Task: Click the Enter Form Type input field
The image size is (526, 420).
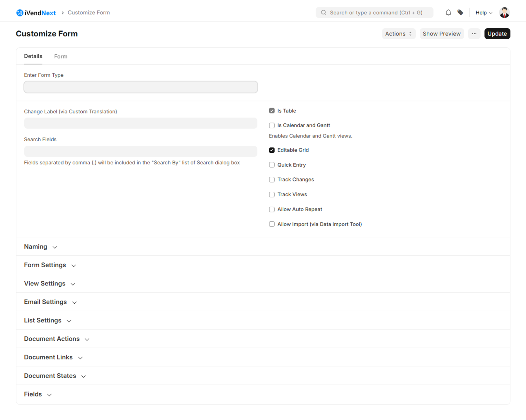Action: click(141, 87)
